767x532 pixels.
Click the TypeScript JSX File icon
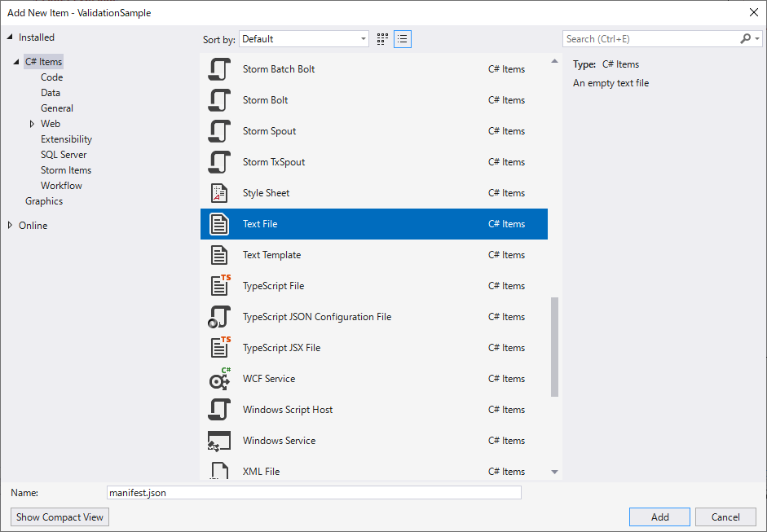point(220,348)
